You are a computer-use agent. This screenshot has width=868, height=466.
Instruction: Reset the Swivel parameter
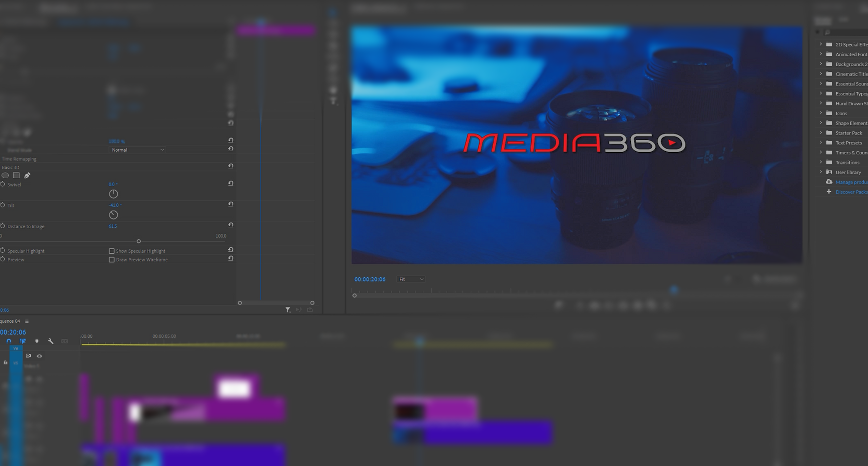(x=230, y=183)
